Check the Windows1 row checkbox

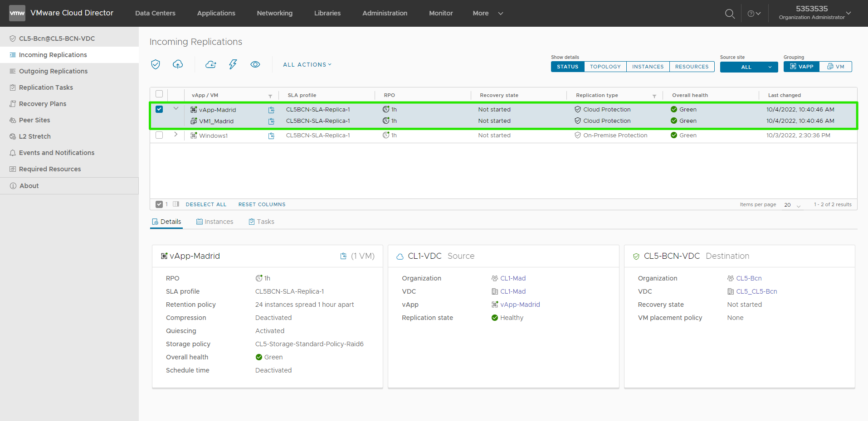(159, 135)
